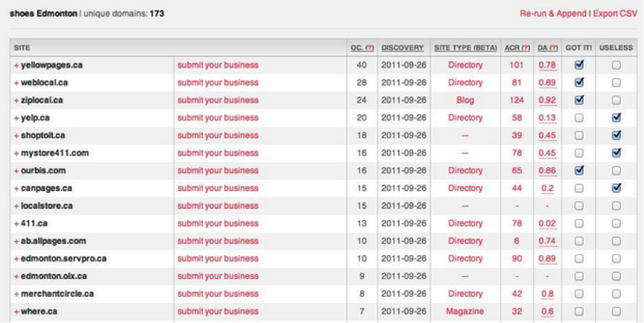This screenshot has width=644, height=323.
Task: Uncheck Useless for shoptoit.ca
Action: click(x=616, y=135)
